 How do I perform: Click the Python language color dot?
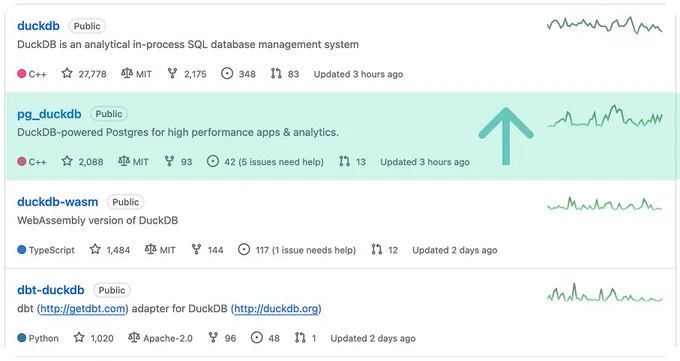tap(22, 338)
